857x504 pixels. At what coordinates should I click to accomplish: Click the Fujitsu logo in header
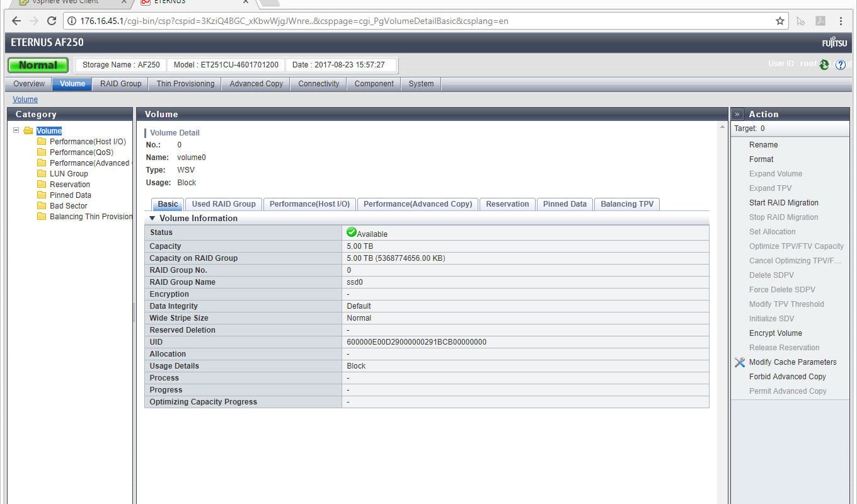[x=835, y=43]
